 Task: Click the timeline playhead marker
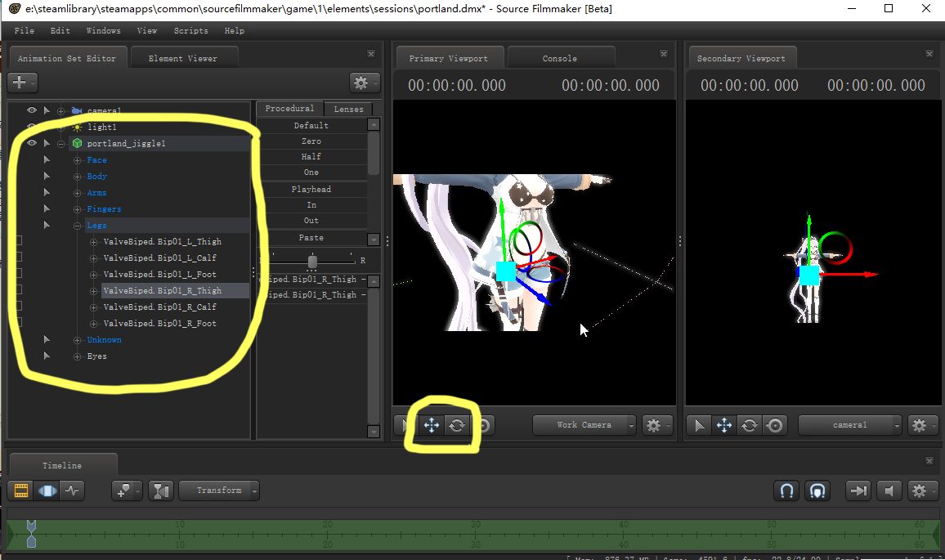click(31, 534)
